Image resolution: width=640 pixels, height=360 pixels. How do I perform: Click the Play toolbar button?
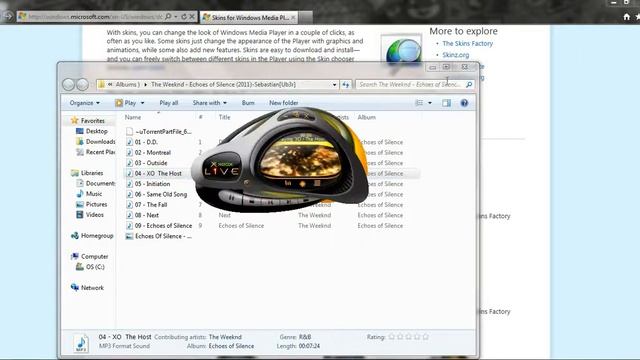pos(126,103)
